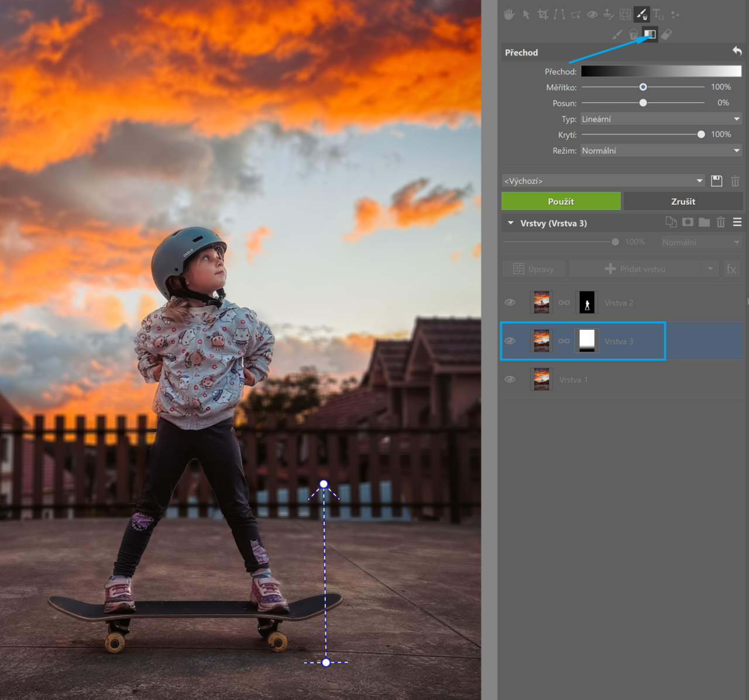Hide layer Vrstva 2 via eye icon
This screenshot has height=700, width=749.
(x=510, y=302)
